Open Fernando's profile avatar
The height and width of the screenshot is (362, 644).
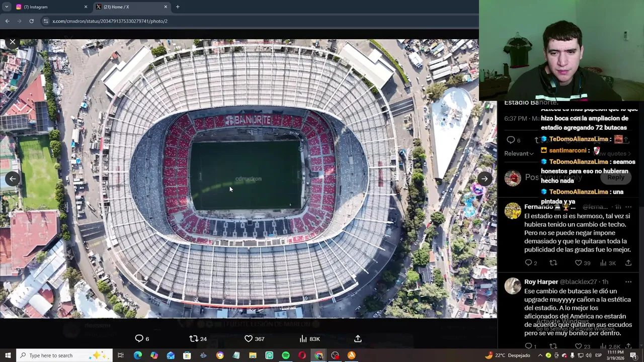(513, 211)
